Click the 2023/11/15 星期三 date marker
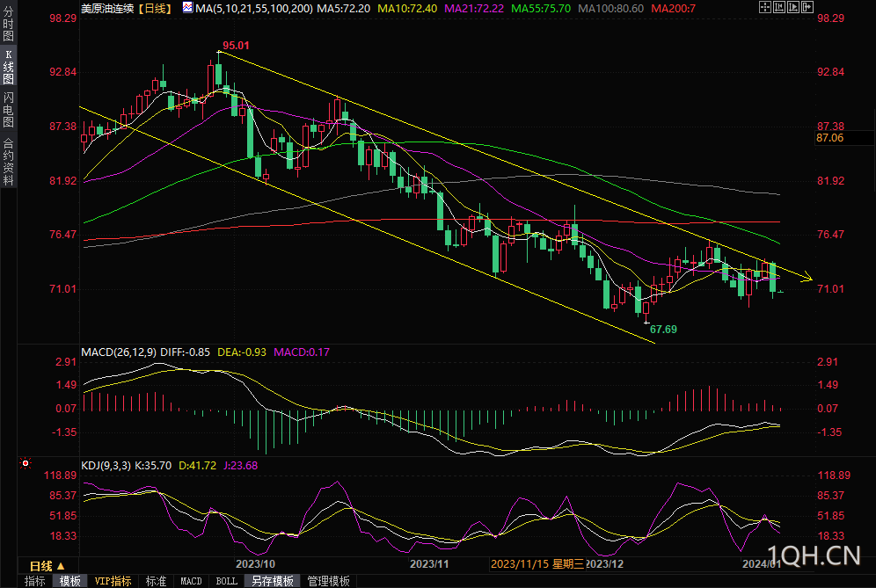The width and height of the screenshot is (876, 588). pyautogui.click(x=537, y=564)
